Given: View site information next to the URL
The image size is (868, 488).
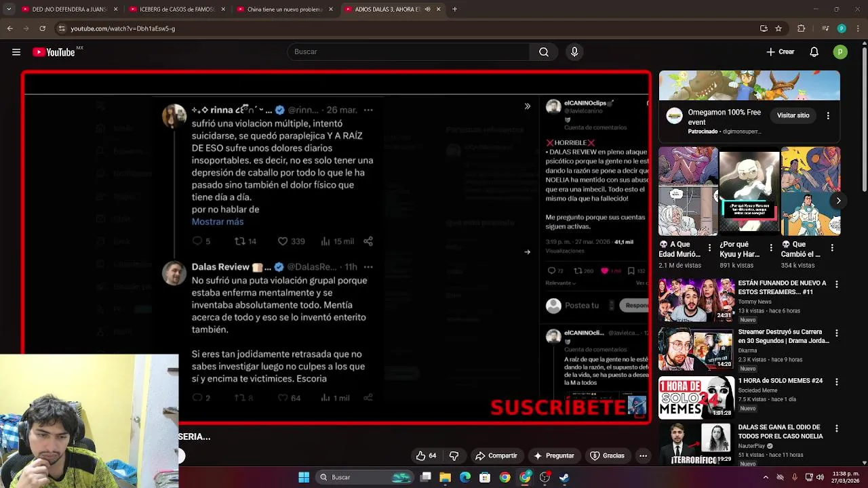Looking at the screenshot, I should pos(62,28).
